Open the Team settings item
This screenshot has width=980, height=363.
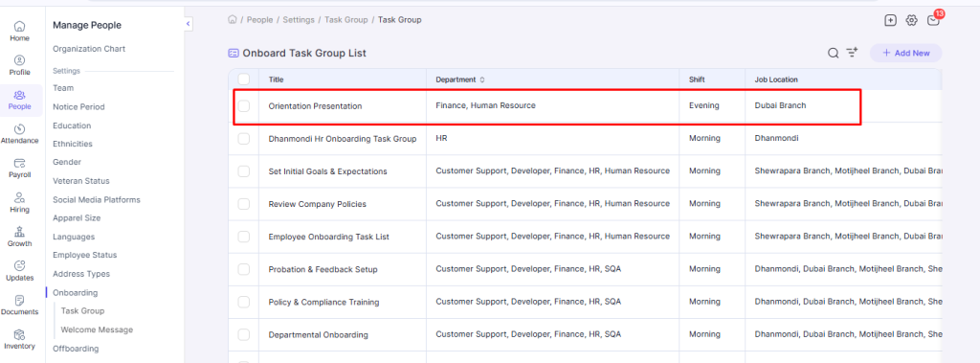pos(63,88)
